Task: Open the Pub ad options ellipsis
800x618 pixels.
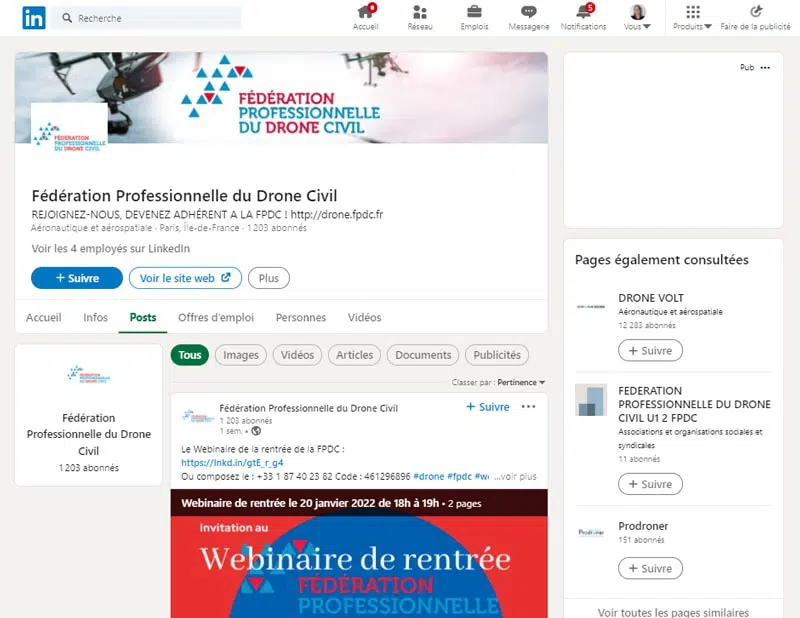Action: click(765, 67)
